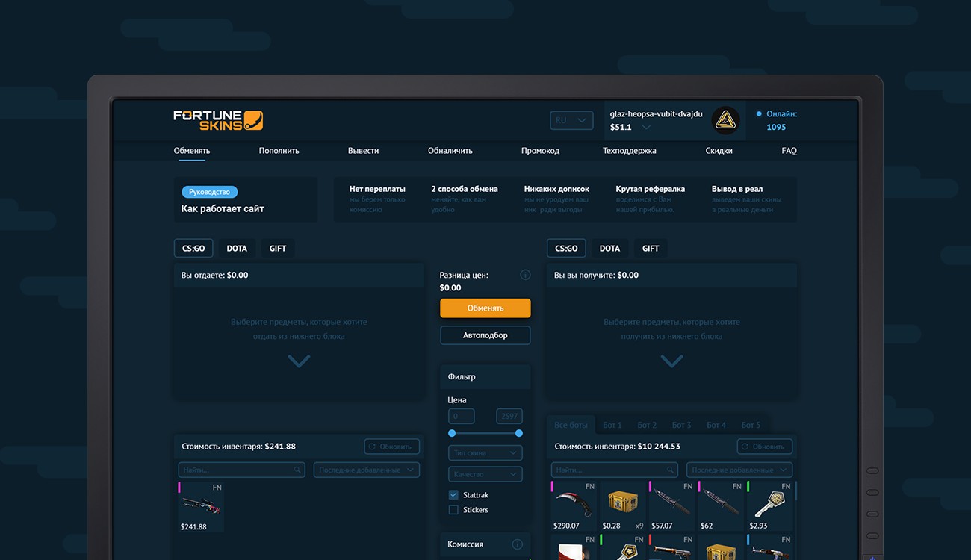Open the FAQ page
The height and width of the screenshot is (560, 971).
[789, 151]
